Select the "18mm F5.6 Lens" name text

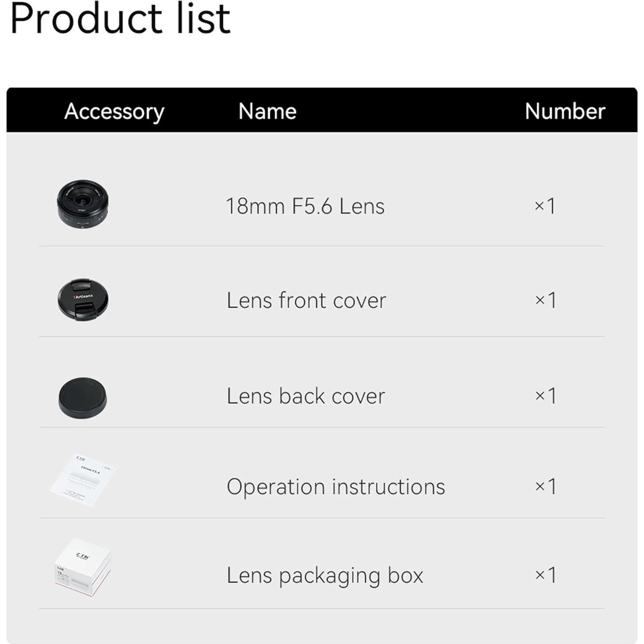(305, 206)
